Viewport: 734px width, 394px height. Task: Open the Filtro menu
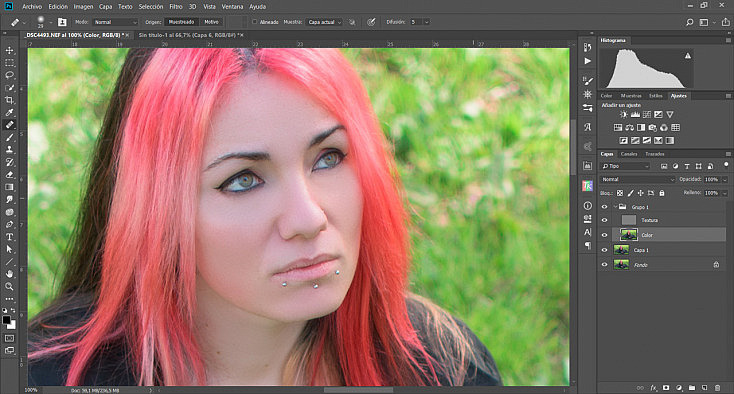point(176,7)
